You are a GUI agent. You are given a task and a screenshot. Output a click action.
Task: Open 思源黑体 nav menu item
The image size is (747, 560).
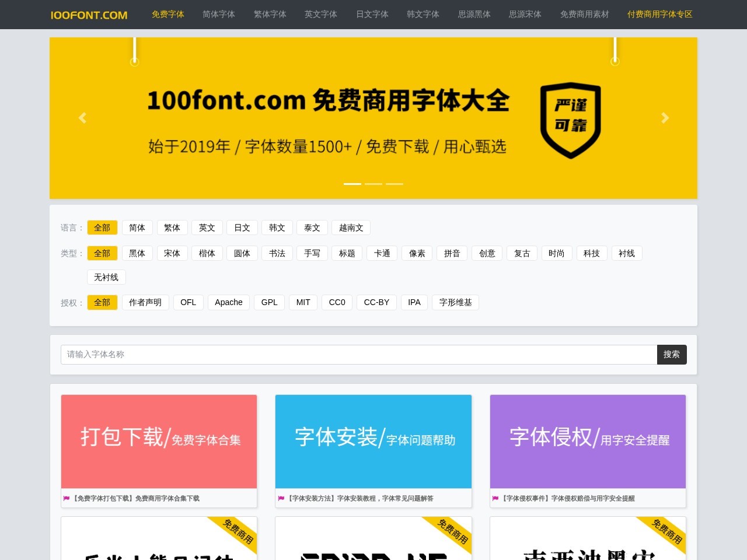(474, 14)
